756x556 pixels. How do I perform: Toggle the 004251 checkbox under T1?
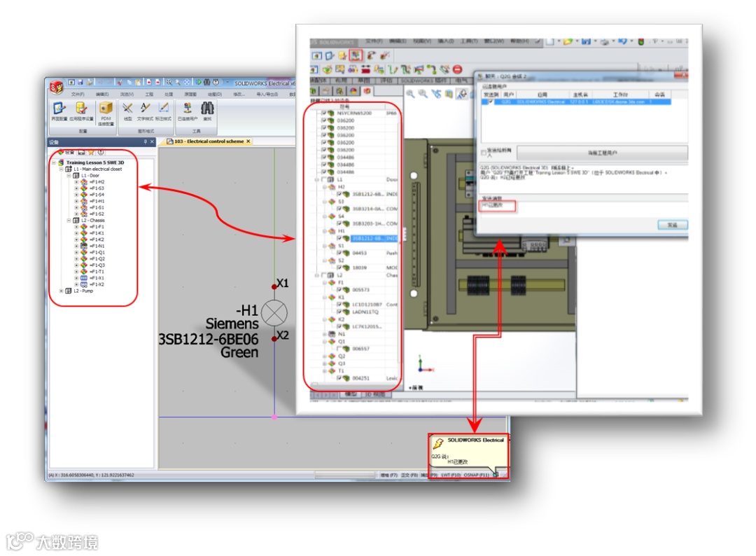pos(339,378)
